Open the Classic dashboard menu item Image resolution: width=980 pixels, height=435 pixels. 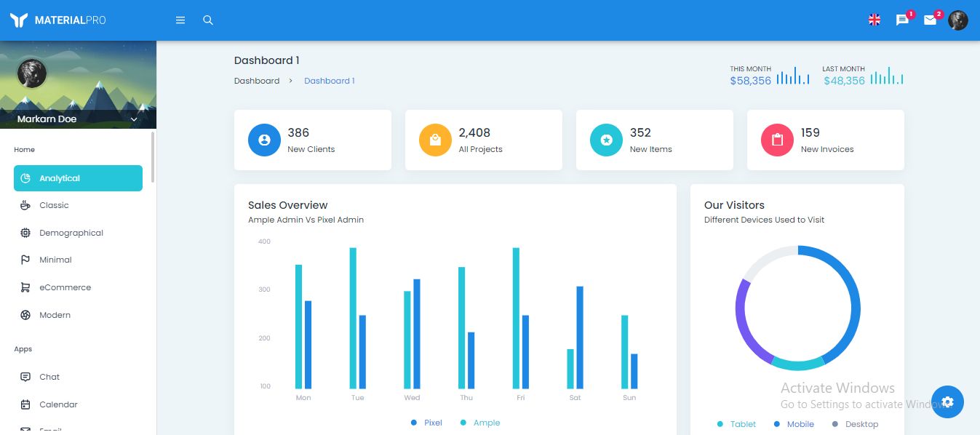tap(78, 206)
